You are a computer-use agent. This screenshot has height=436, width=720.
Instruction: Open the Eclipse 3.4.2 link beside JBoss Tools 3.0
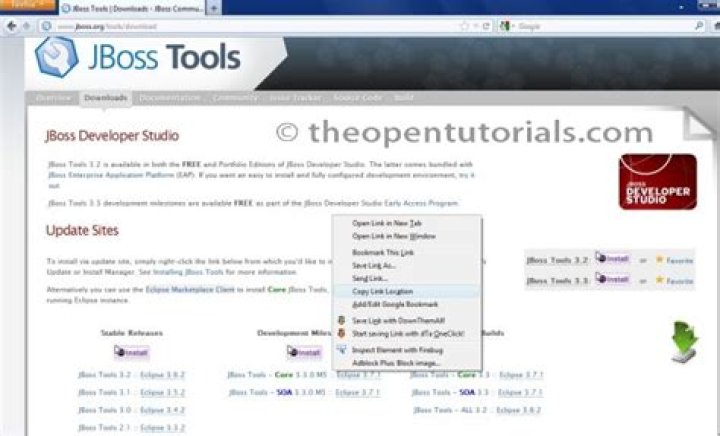tap(163, 410)
